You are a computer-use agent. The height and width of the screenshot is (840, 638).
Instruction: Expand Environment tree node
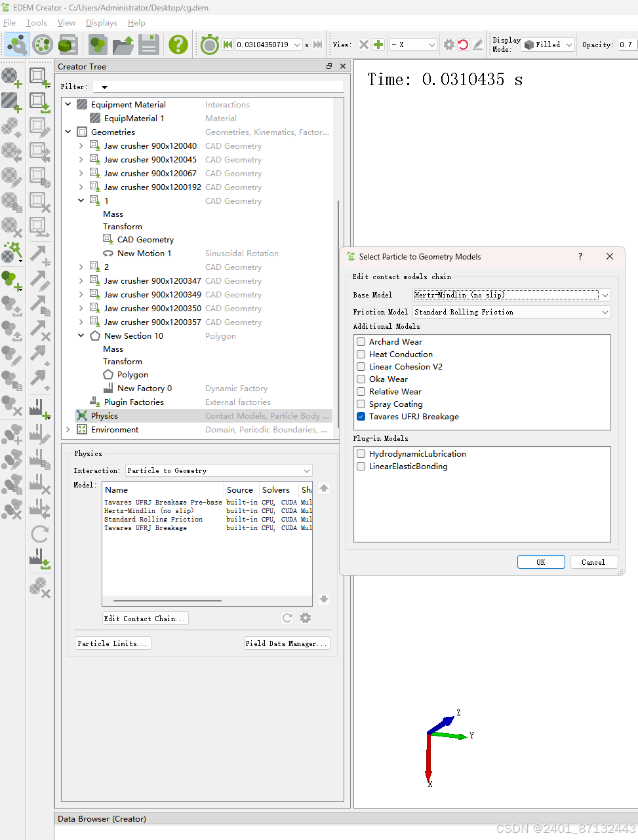(x=68, y=429)
